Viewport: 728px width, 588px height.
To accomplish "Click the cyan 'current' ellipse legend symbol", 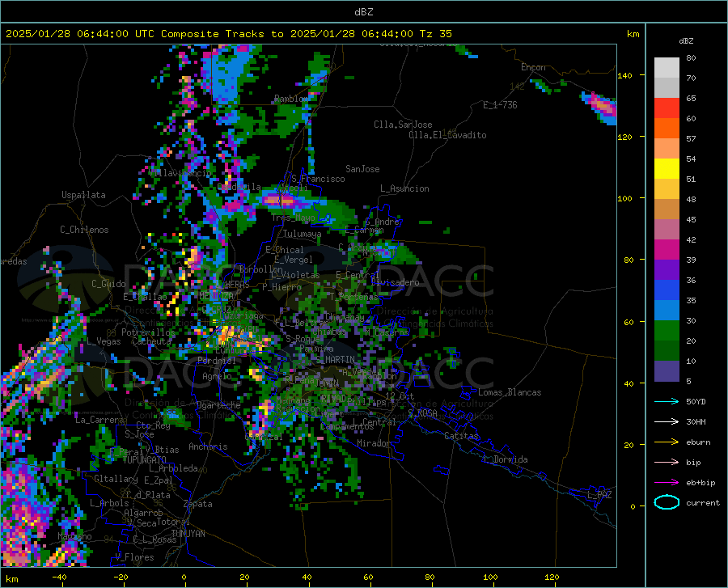I will [667, 502].
